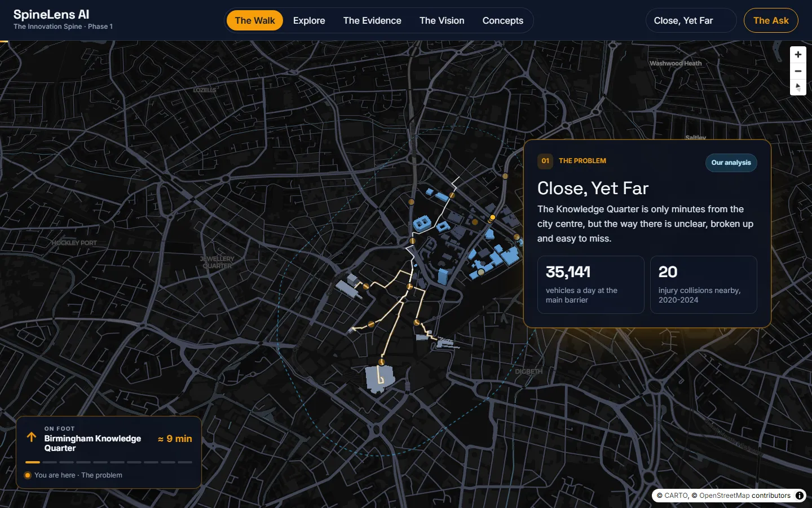Viewport: 812px width, 508px height.
Task: Click the orange up-arrow in the On Foot panel
Action: tap(32, 437)
